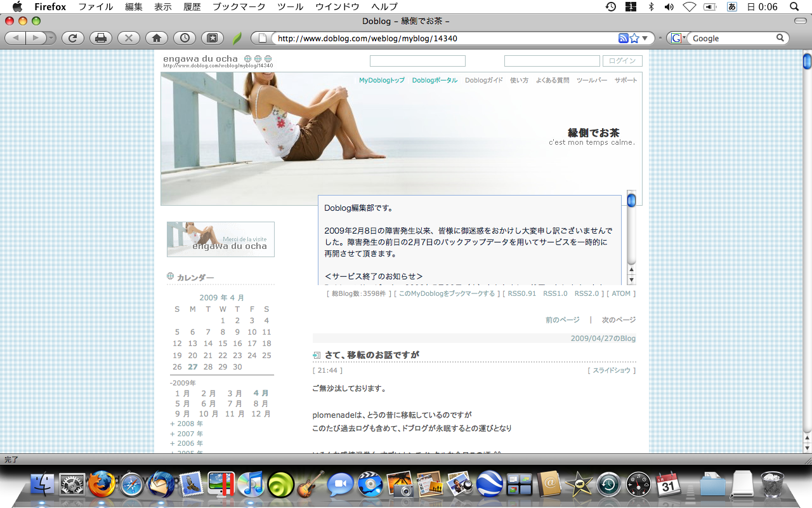Open Finder from the Dock

tap(43, 485)
